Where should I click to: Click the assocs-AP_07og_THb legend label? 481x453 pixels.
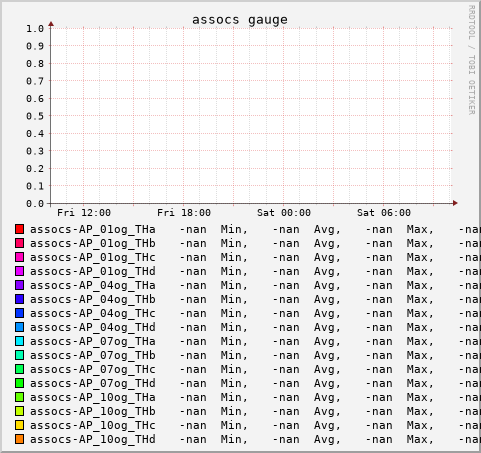click(93, 356)
